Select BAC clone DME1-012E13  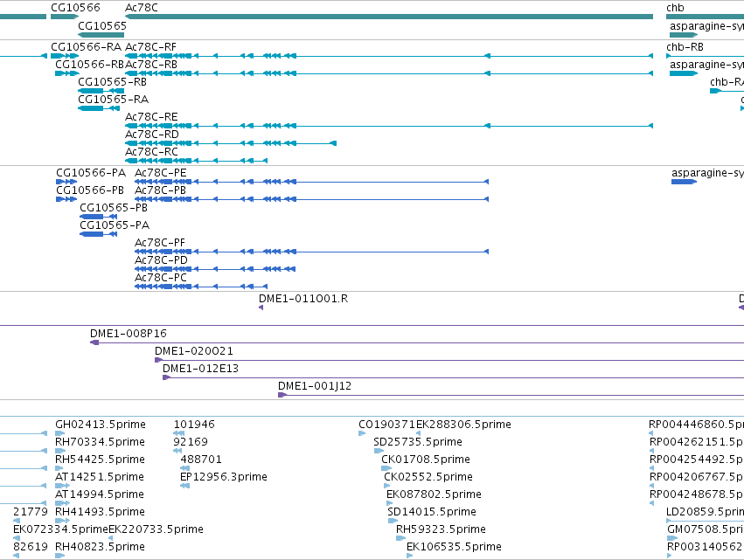click(453, 378)
